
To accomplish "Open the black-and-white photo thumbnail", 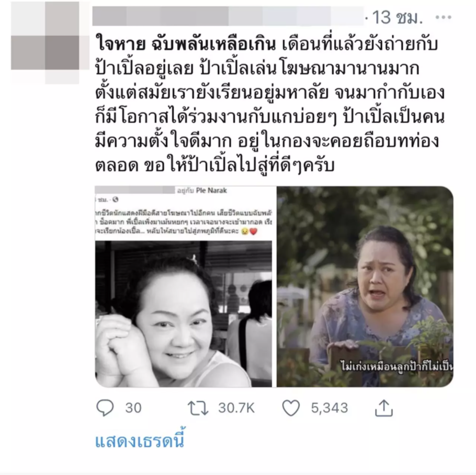I will [x=184, y=314].
